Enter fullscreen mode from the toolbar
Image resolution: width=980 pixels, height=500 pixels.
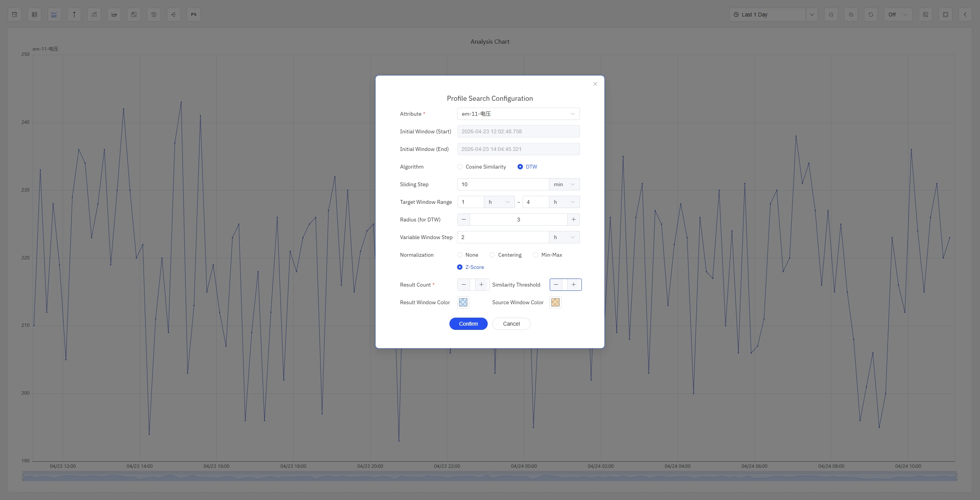(945, 15)
